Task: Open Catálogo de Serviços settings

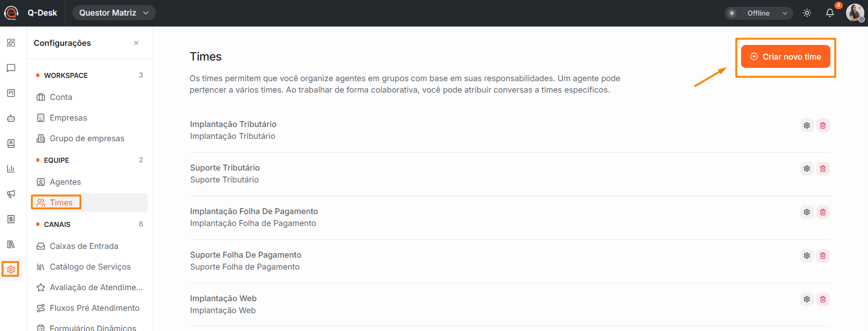Action: click(90, 267)
